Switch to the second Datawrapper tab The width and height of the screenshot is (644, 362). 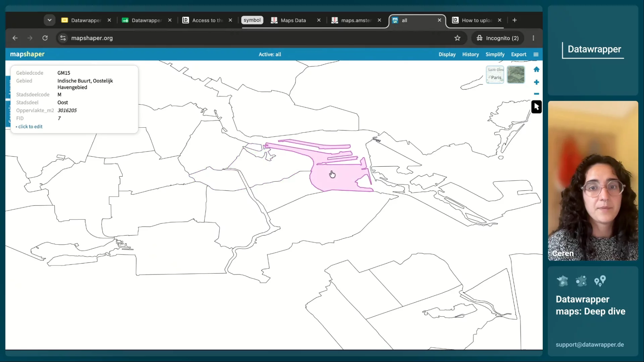(147, 20)
